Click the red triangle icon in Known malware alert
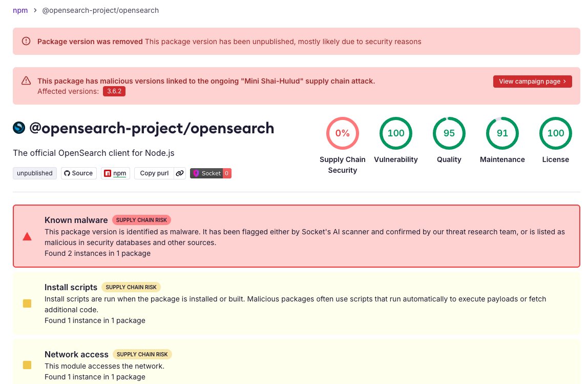588x384 pixels. tap(27, 236)
